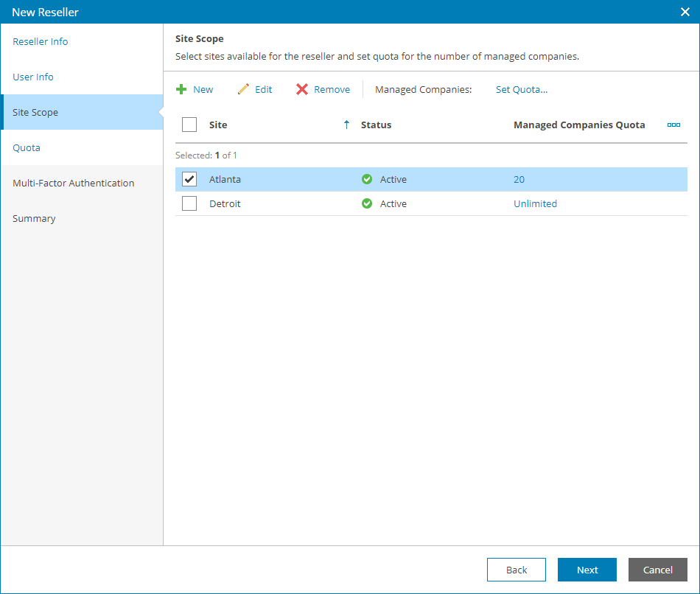The width and height of the screenshot is (700, 594).
Task: Toggle the select-all sites checkbox
Action: (x=189, y=125)
